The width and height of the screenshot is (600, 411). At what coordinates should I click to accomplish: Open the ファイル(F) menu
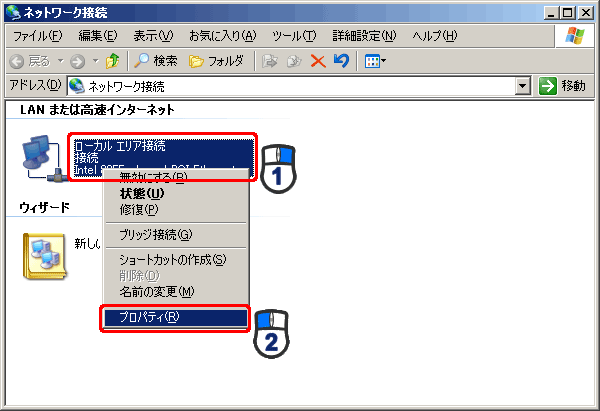click(x=38, y=36)
